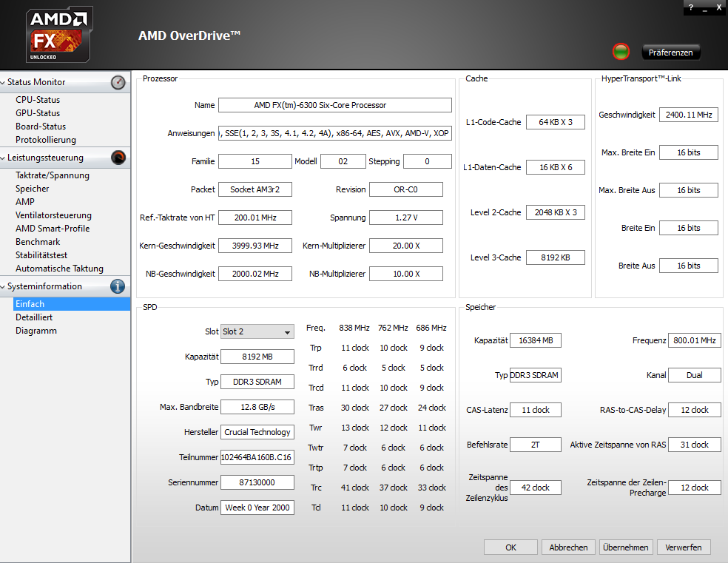Click Max. Bandbreite field 12.8 GB/s
Image resolution: width=728 pixels, height=563 pixels.
[257, 407]
